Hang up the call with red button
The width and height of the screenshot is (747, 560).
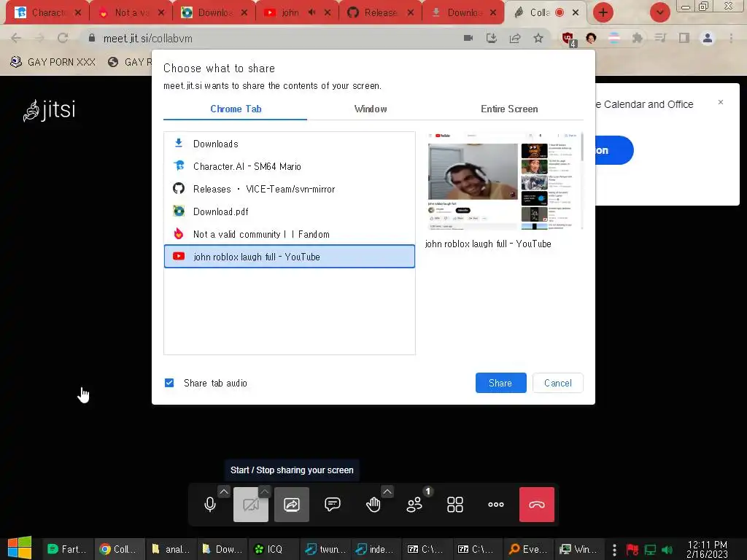[x=537, y=505]
